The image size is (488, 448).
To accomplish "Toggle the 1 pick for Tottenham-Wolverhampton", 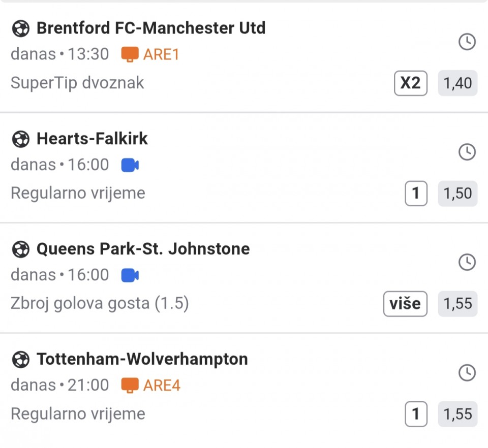I will tap(415, 414).
